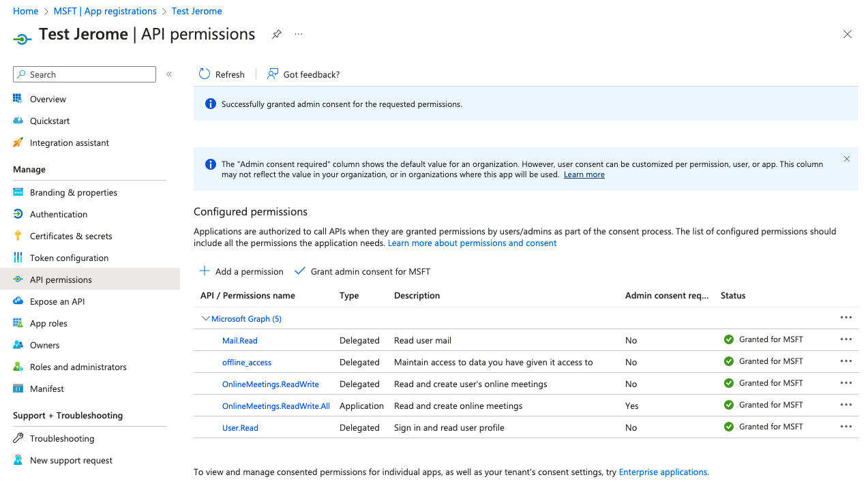This screenshot has height=503, width=868.
Task: Collapse the sidebar with double chevron
Action: point(169,74)
